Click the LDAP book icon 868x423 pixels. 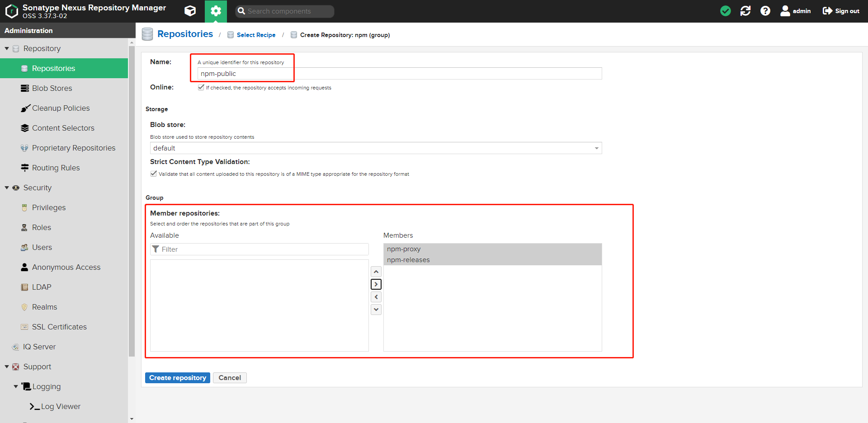click(24, 287)
